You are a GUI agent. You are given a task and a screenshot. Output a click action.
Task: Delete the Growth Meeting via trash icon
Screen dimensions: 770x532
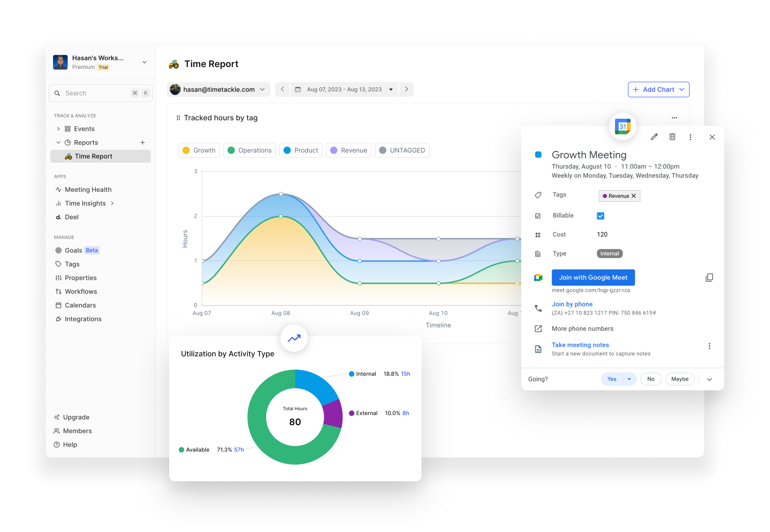[x=672, y=137]
